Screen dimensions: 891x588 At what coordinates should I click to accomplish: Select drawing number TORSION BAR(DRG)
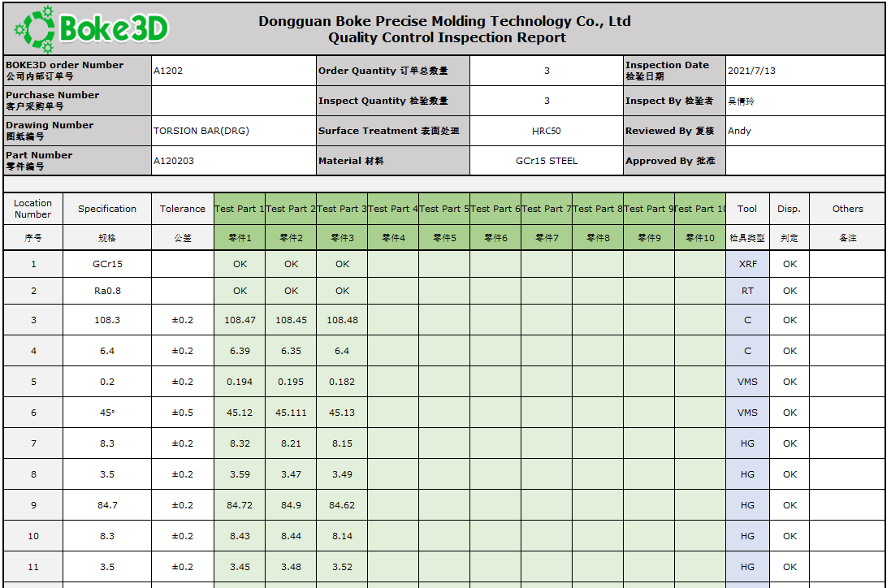[201, 131]
